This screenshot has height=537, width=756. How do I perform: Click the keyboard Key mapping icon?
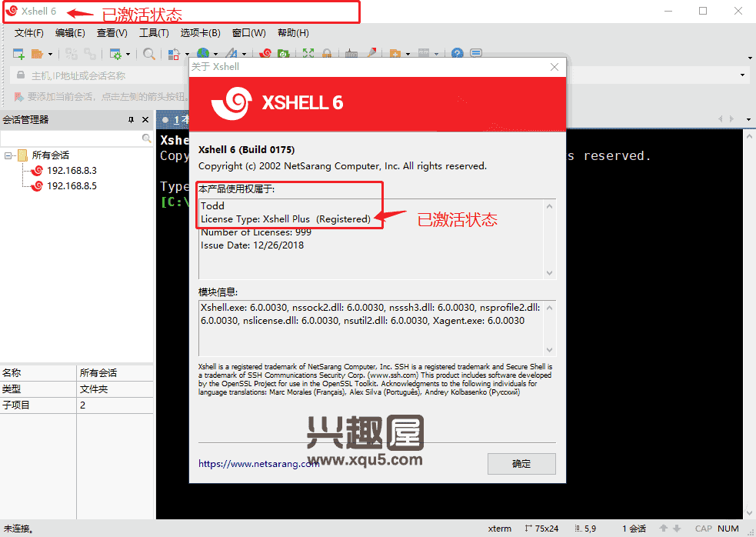pos(351,53)
